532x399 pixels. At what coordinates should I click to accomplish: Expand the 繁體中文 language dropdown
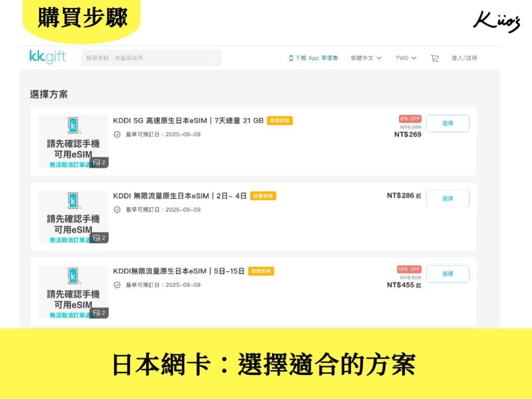pos(366,58)
